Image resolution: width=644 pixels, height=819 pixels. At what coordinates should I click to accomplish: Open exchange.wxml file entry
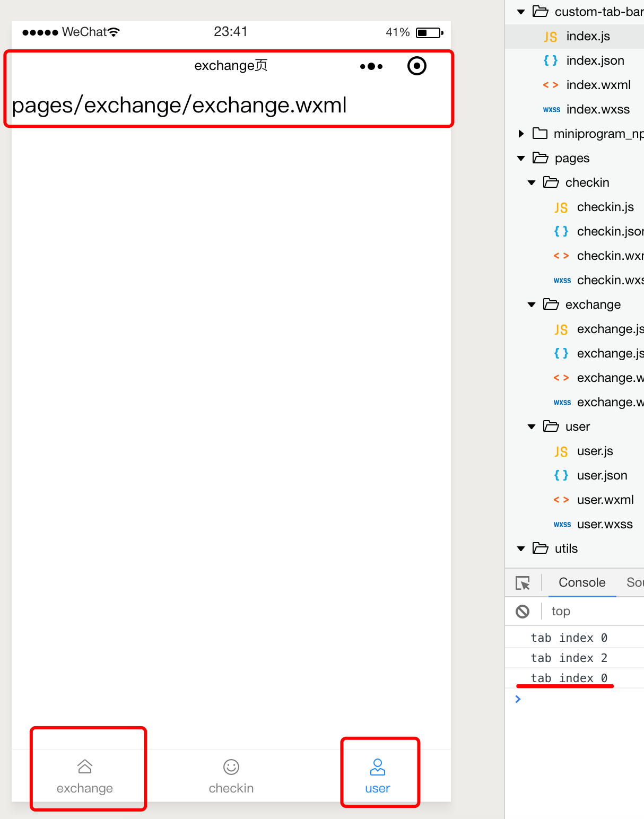click(609, 378)
